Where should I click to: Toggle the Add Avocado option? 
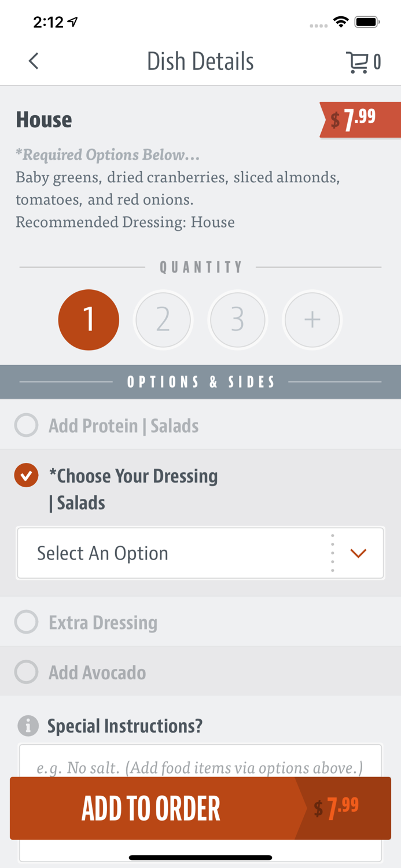coord(27,672)
